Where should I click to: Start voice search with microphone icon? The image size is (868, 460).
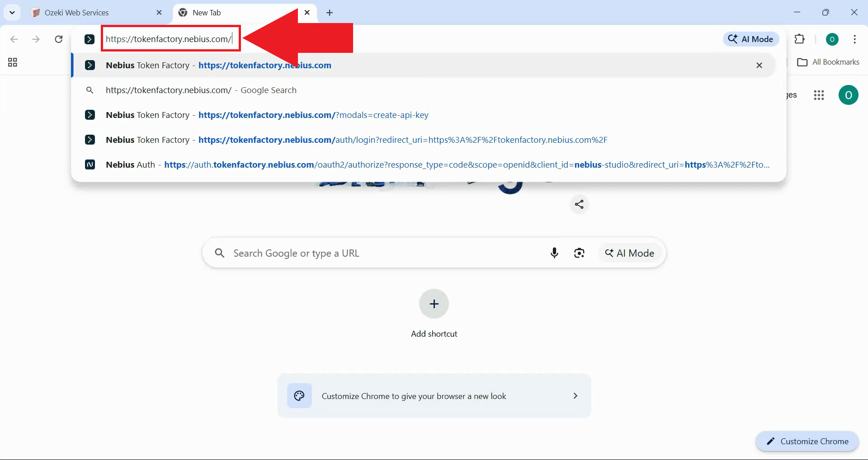pos(554,253)
